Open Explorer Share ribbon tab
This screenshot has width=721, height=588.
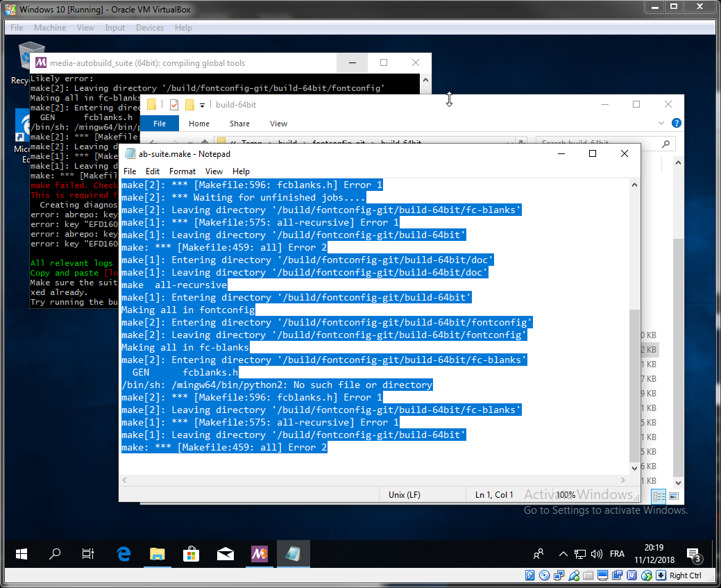[239, 124]
